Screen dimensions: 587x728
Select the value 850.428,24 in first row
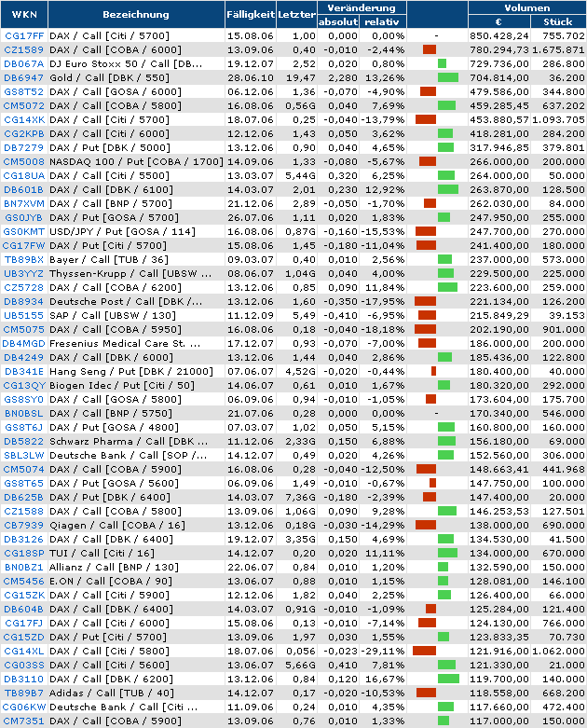tap(498, 35)
